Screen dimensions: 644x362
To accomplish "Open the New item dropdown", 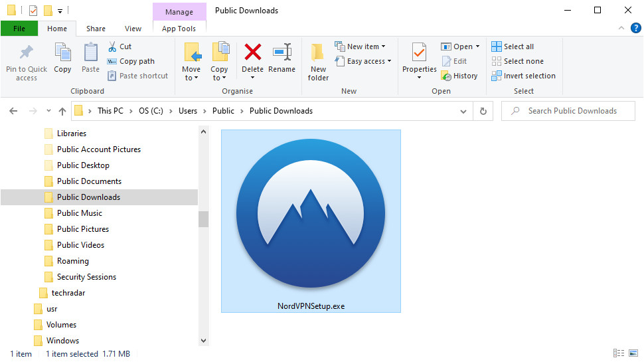I will 360,46.
